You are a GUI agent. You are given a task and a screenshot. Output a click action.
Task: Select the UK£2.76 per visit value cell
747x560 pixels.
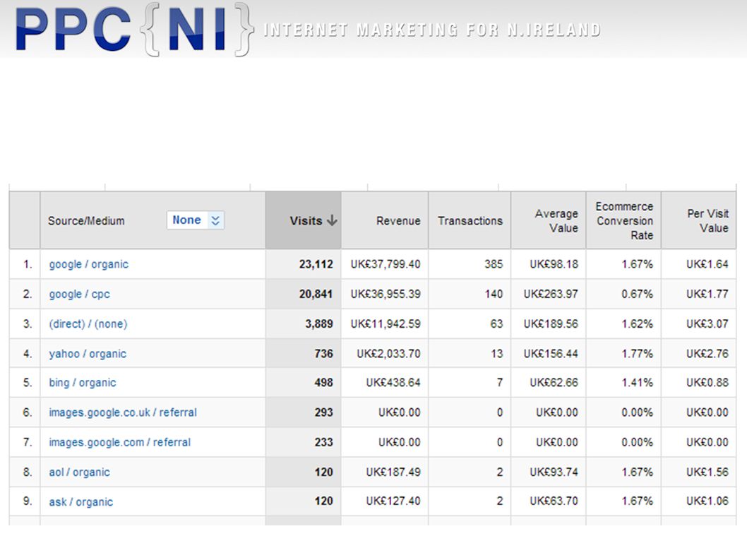point(699,354)
